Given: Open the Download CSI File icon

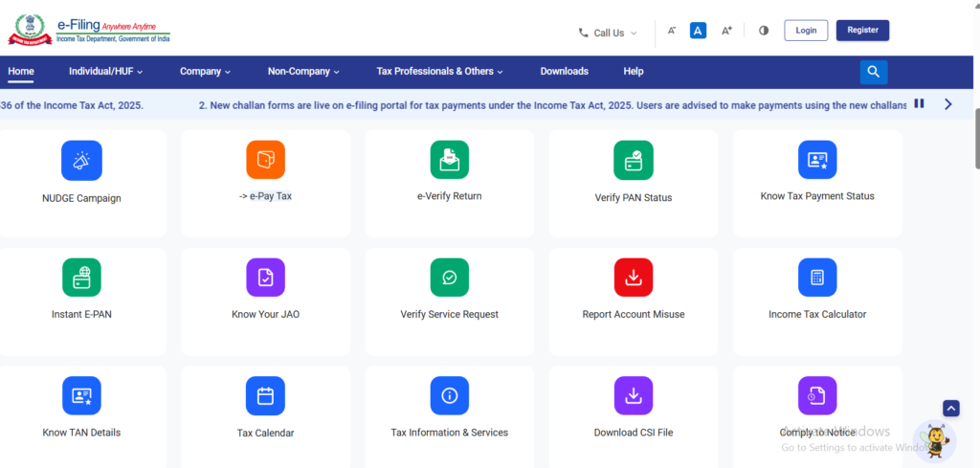Looking at the screenshot, I should [633, 395].
